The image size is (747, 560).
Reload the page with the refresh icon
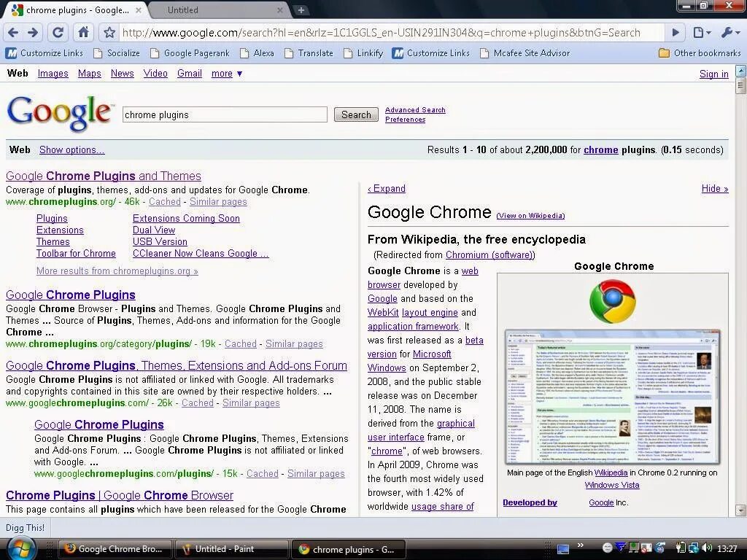point(58,32)
